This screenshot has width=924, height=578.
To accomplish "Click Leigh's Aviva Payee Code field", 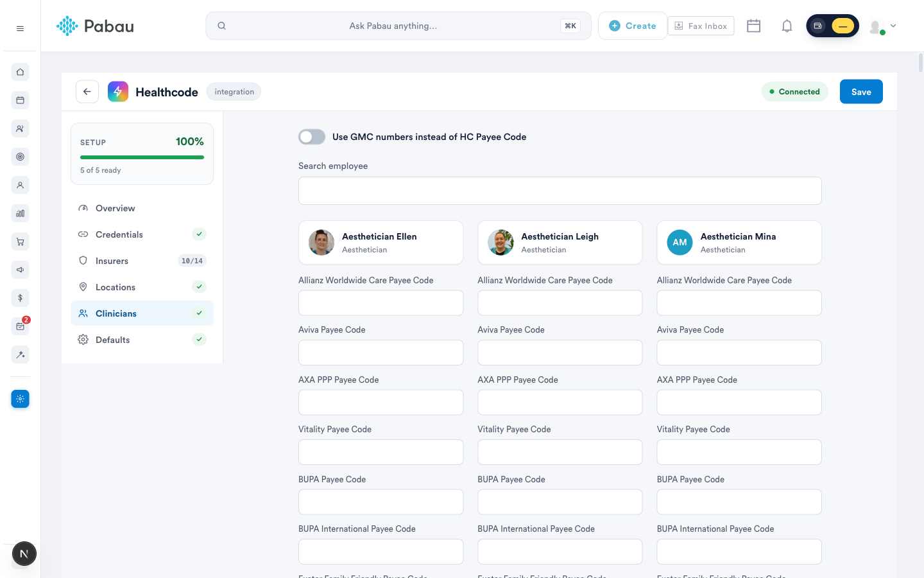I will click(560, 353).
